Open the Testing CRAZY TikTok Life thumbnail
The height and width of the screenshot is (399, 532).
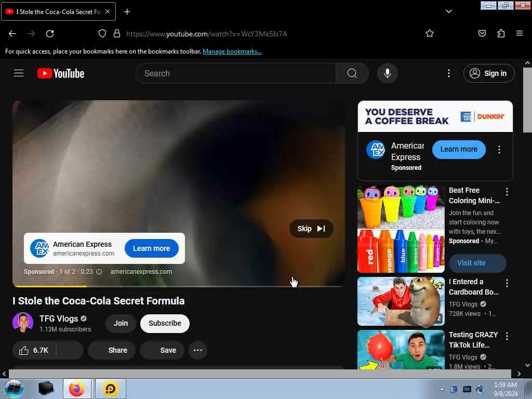tap(401, 350)
